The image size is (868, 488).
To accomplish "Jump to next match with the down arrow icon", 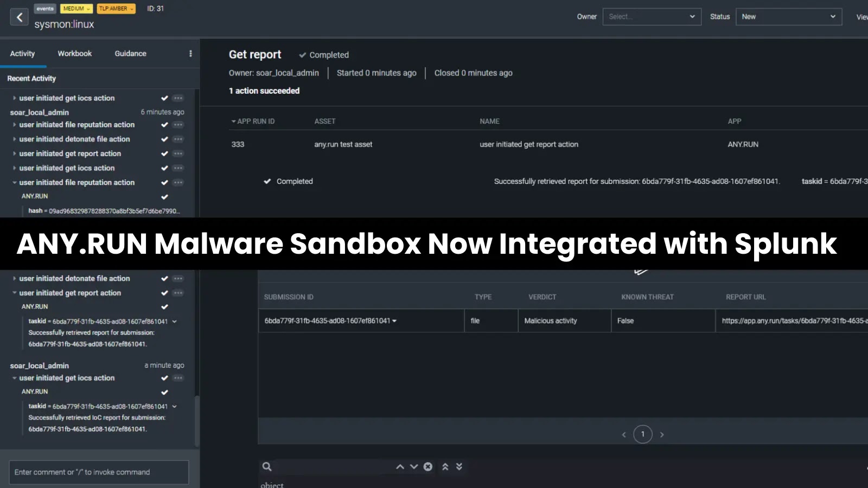I will point(414,466).
